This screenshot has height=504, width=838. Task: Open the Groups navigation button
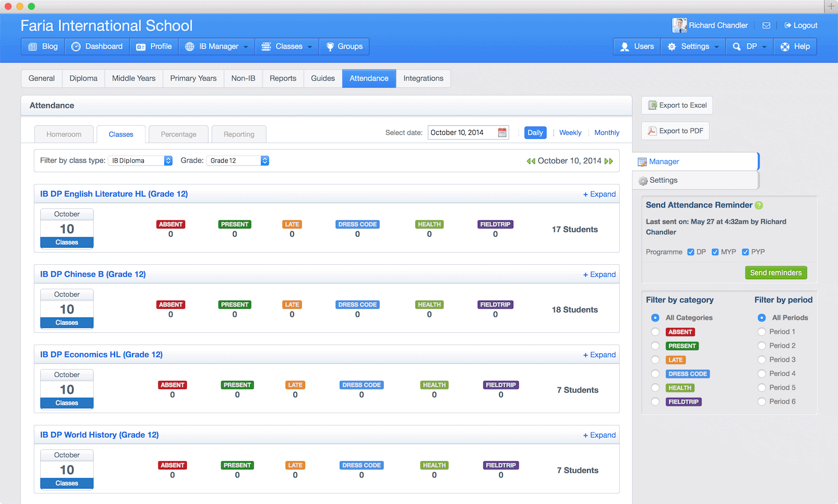tap(345, 47)
